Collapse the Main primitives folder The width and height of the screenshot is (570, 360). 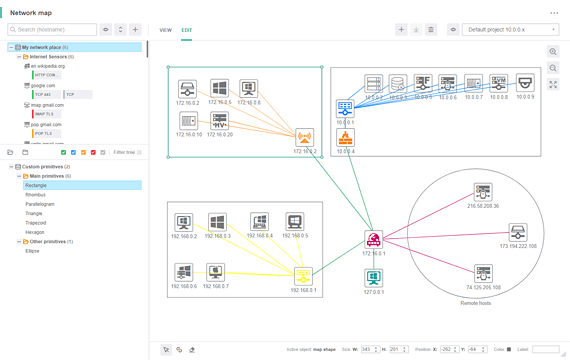click(19, 176)
